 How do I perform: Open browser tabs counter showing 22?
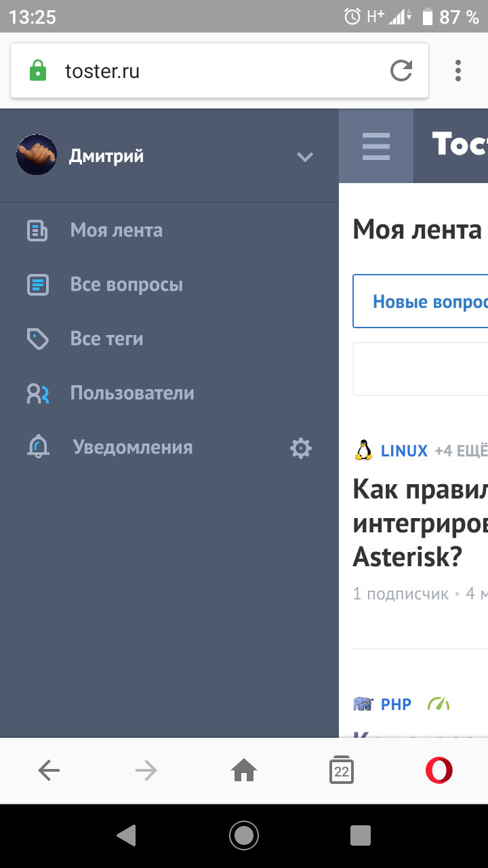(342, 770)
